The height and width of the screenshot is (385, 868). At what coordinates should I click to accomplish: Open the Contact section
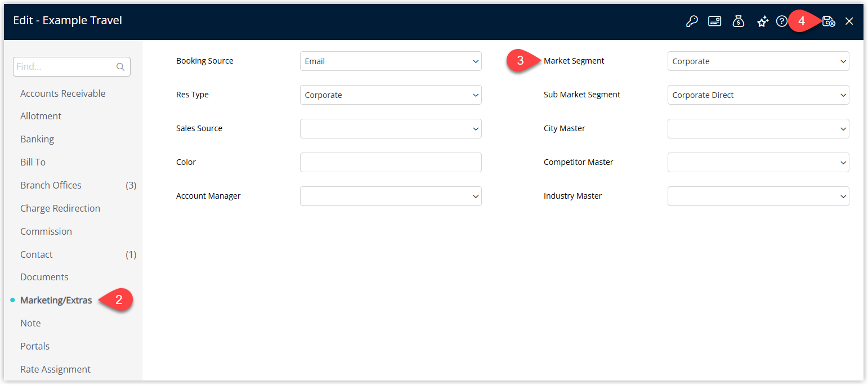pos(37,254)
